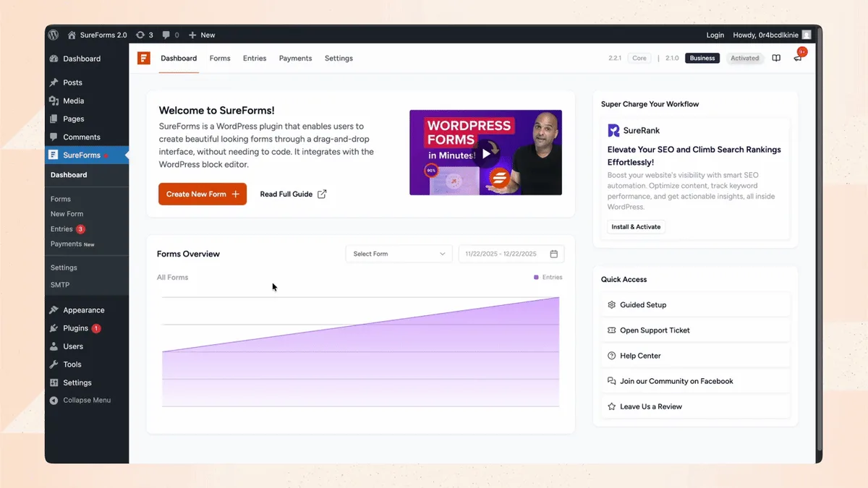Viewport: 868px width, 488px height.
Task: Click the Dashboard gauge icon in sidebar
Action: (54, 59)
